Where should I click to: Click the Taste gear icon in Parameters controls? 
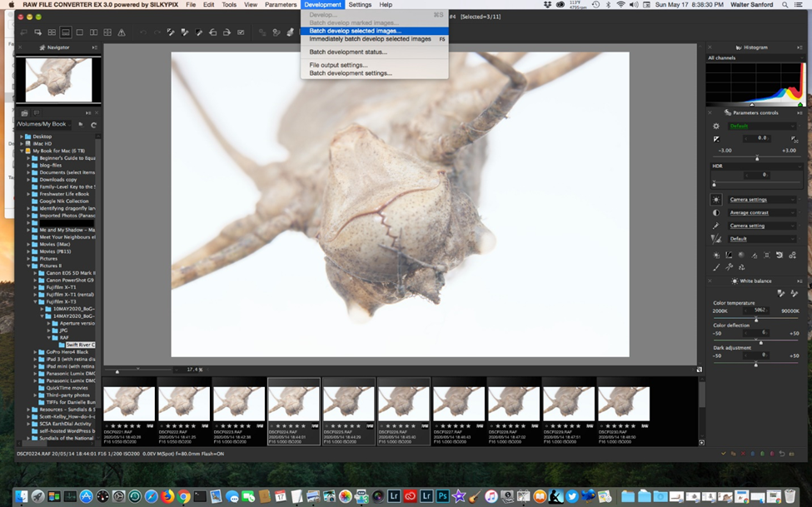(716, 126)
